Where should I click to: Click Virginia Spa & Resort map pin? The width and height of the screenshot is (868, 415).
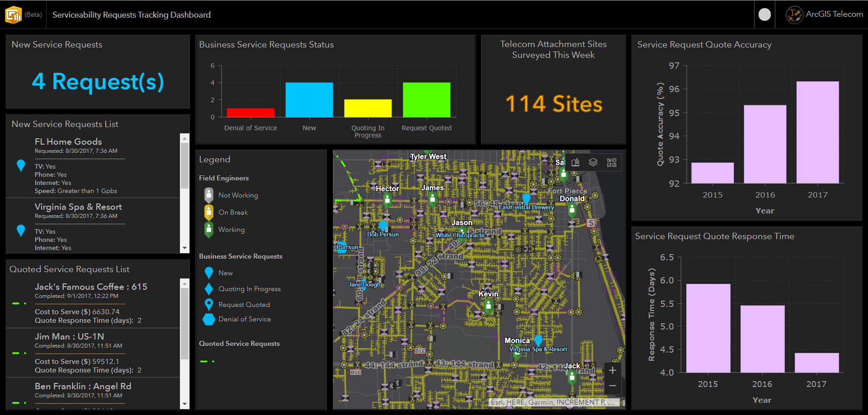538,340
